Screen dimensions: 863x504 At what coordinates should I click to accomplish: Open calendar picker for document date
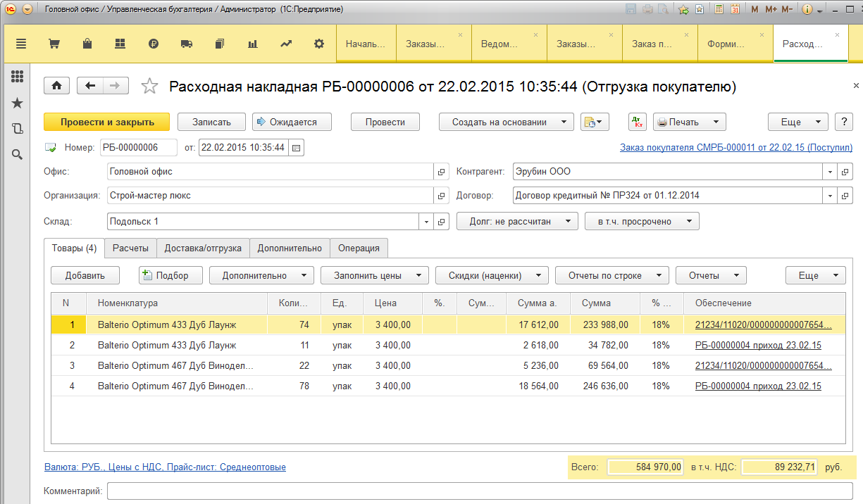click(x=296, y=148)
